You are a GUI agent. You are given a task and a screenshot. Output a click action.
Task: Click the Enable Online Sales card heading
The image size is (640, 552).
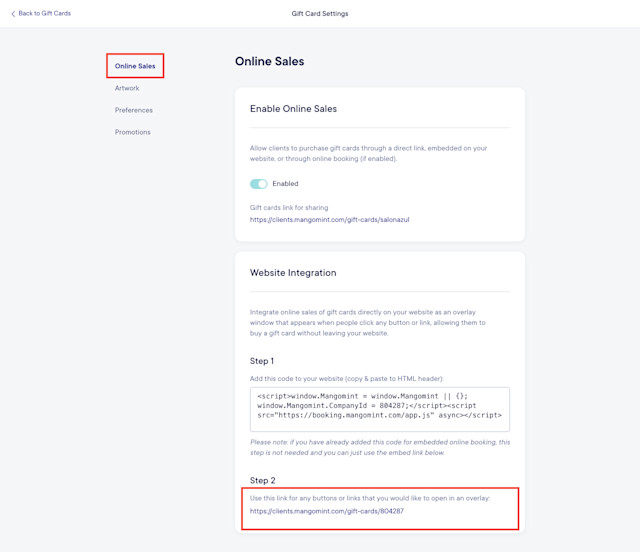point(293,109)
